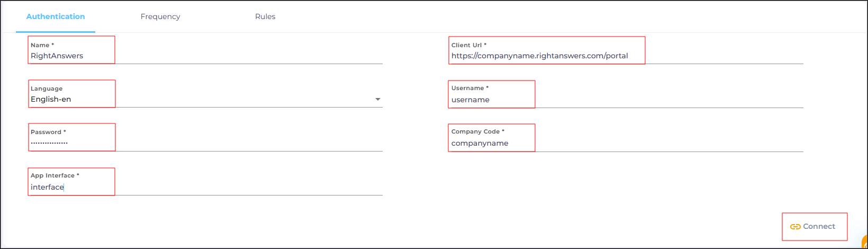Switch to the Authentication tab
The width and height of the screenshot is (868, 249).
56,17
